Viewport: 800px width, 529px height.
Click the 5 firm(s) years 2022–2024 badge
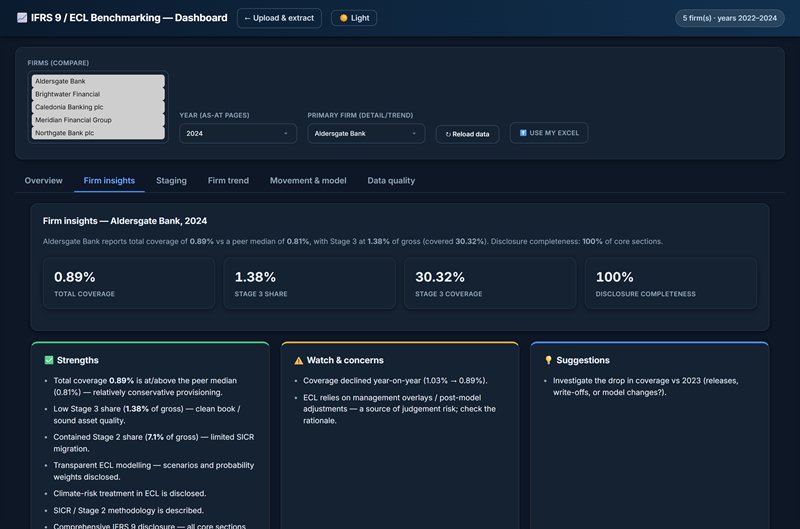click(730, 18)
